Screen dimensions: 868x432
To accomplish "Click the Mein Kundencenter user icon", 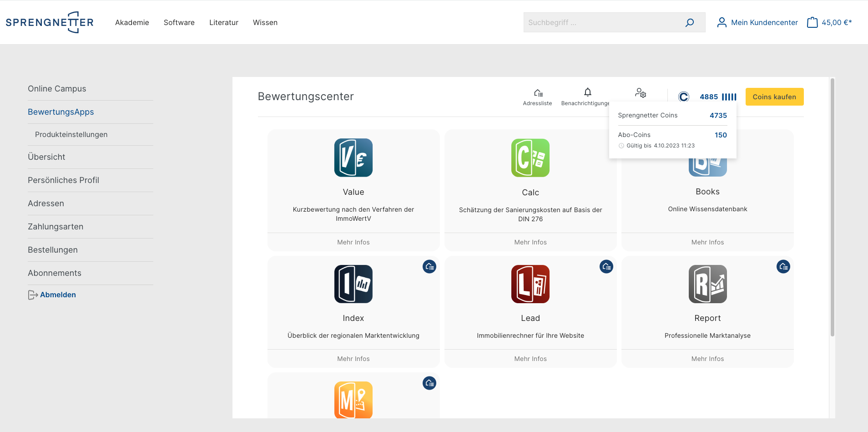I will coord(722,22).
